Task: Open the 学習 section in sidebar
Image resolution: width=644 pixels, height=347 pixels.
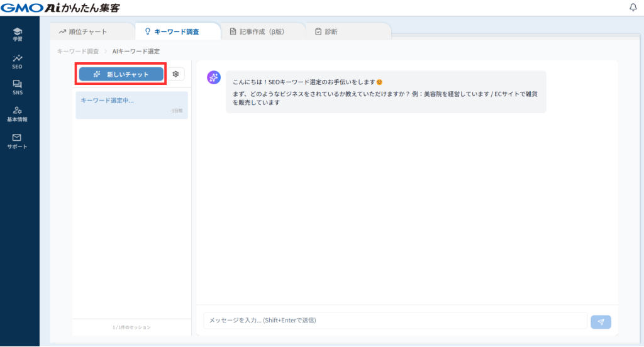Action: point(17,34)
